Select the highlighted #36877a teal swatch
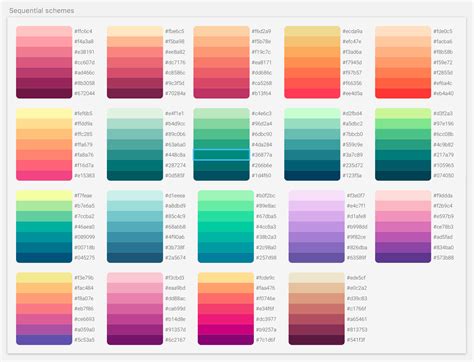 click(221, 155)
